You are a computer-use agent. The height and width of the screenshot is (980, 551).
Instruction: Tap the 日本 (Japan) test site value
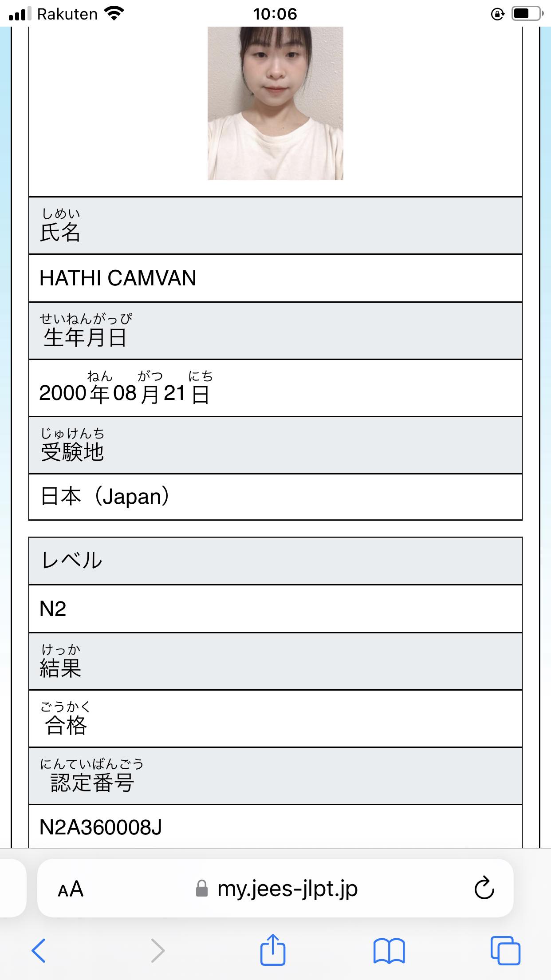pos(105,497)
